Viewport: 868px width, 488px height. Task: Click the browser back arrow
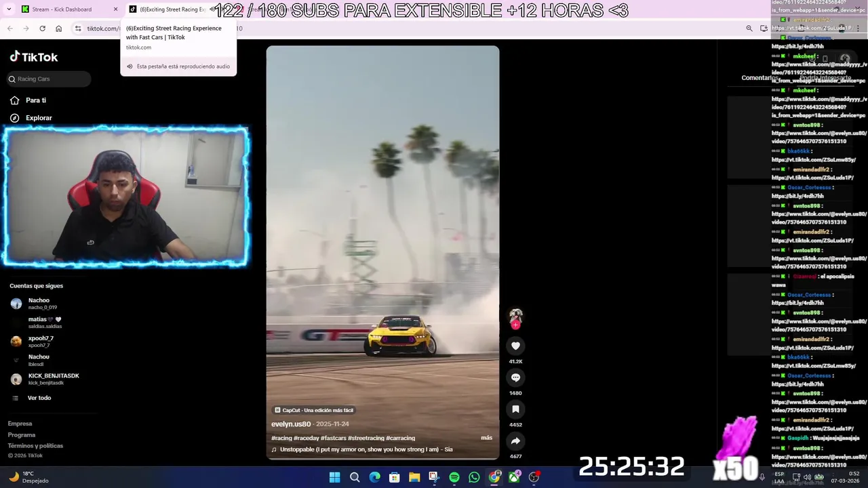[10, 28]
